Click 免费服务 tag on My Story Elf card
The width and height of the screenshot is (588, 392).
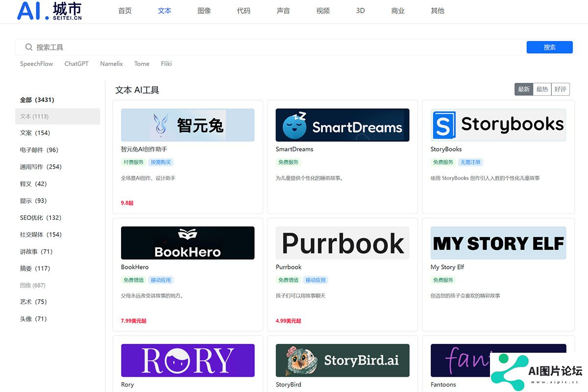pos(443,280)
